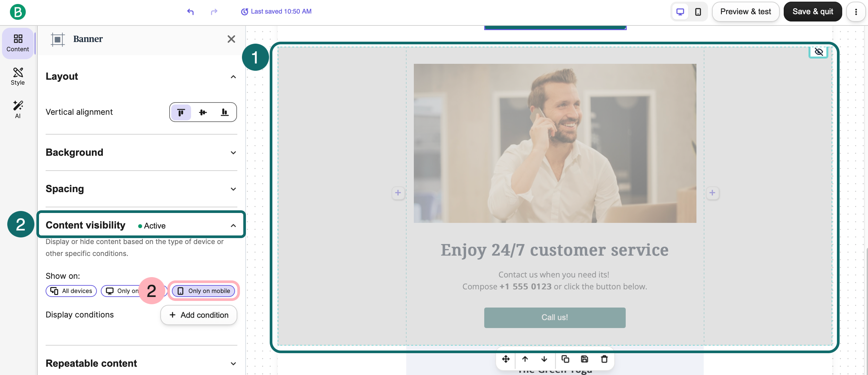
Task: Duplicate the selected block
Action: coord(565,359)
